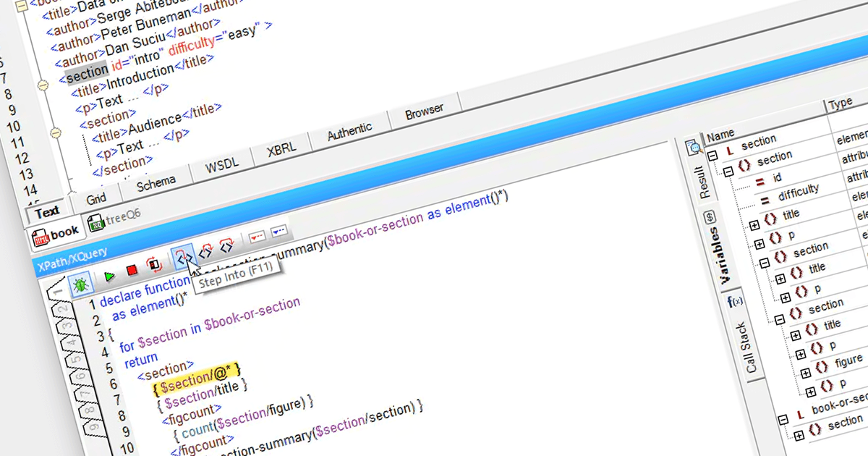The image size is (868, 456).
Task: Click the '{ $section/title }' code line
Action: (x=202, y=396)
